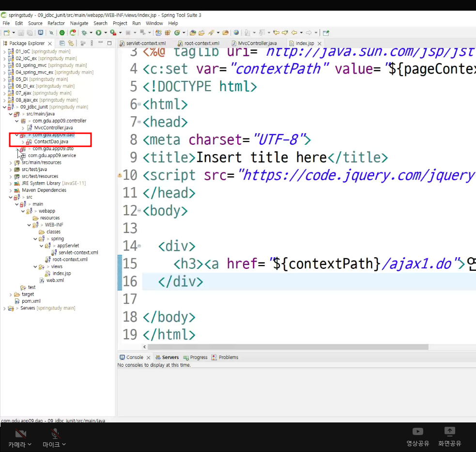476x452 pixels.
Task: Switch to servlet-context.xml editor tab
Action: [x=143, y=44]
